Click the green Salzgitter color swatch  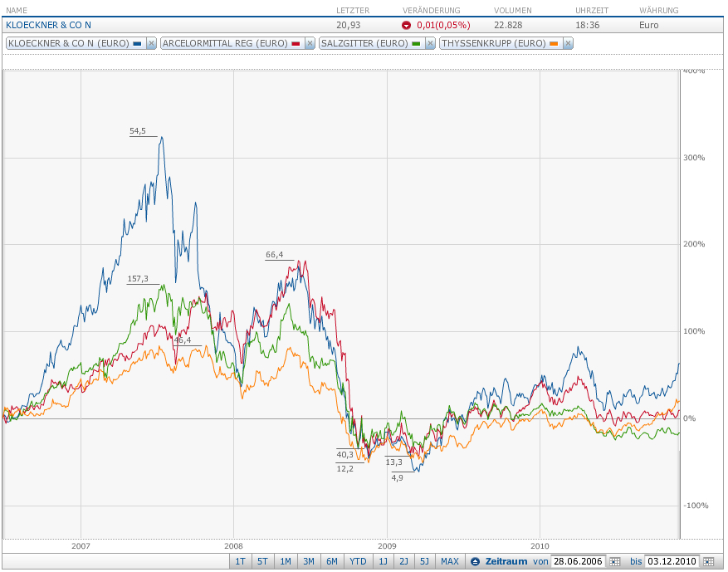pos(416,44)
